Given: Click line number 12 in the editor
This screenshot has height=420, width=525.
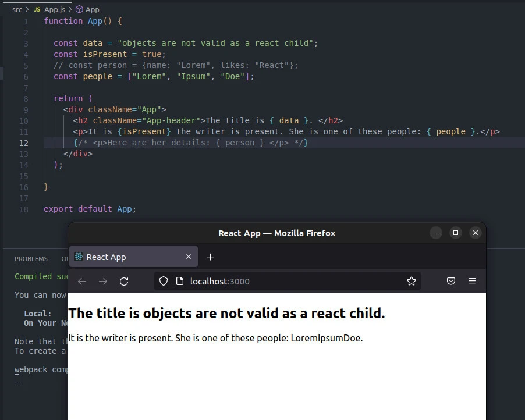Looking at the screenshot, I should pyautogui.click(x=23, y=143).
